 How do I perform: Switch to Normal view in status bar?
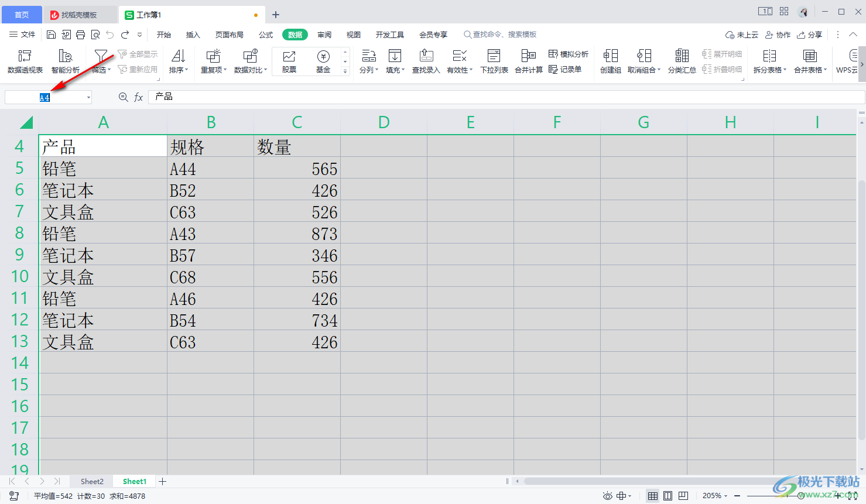point(653,496)
